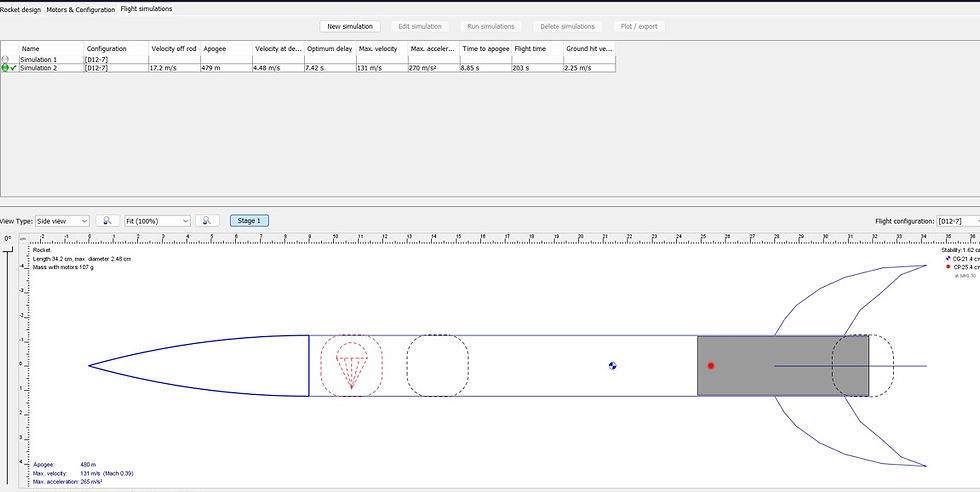This screenshot has width=980, height=492.
Task: Click the 'CG:21.4 cm' label
Action: (966, 258)
